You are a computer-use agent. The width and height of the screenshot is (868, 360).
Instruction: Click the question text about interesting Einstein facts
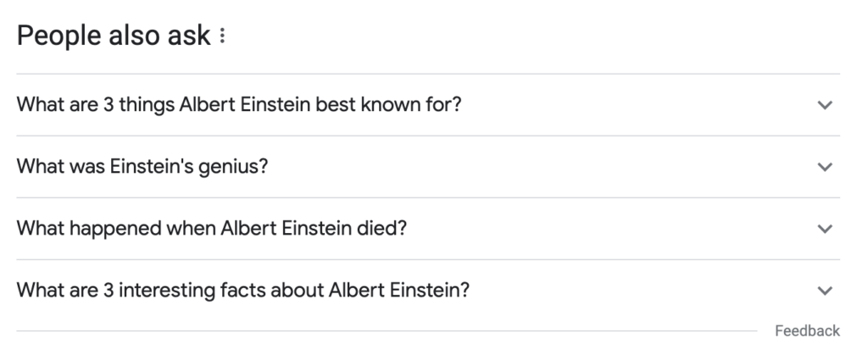click(x=243, y=291)
